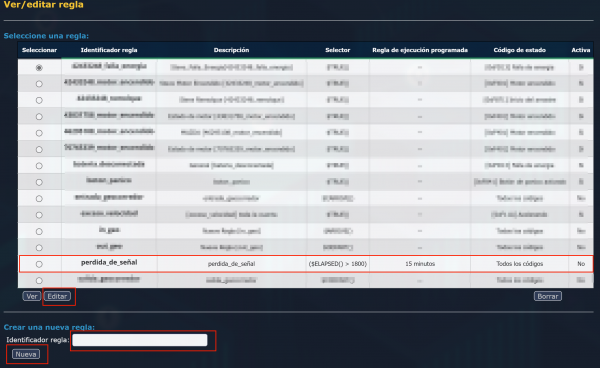The width and height of the screenshot is (600, 368).
Task: Click the Todos los códigos cell in highlighted row
Action: [x=520, y=264]
